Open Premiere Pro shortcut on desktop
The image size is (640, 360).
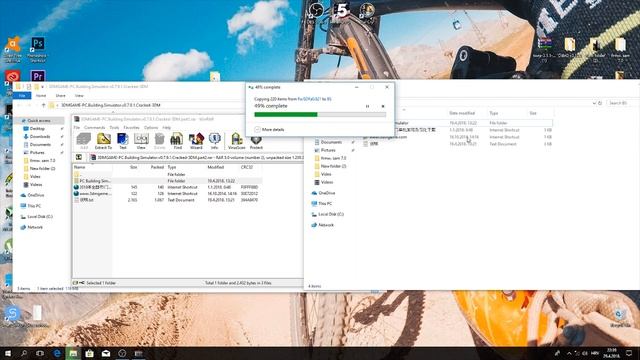click(38, 76)
